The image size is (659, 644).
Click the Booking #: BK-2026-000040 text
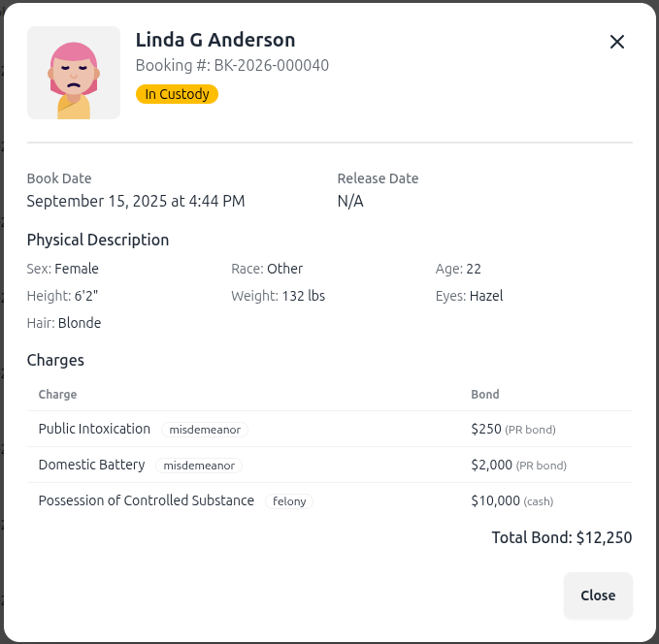click(x=232, y=66)
